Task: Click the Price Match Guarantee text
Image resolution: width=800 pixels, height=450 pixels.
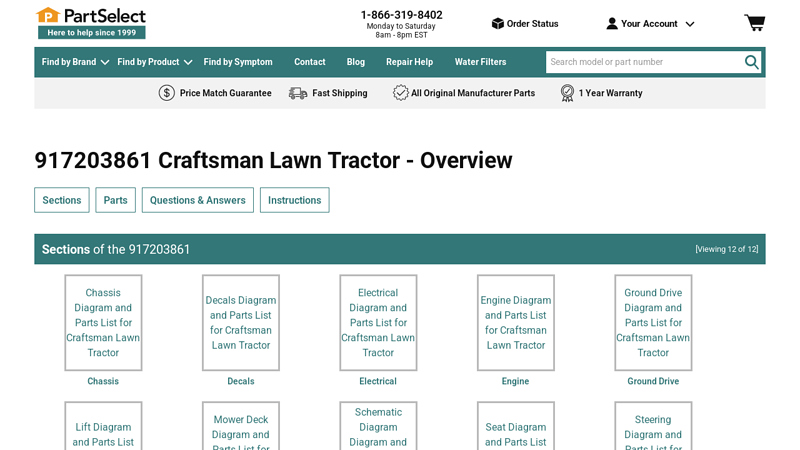Action: pyautogui.click(x=226, y=93)
